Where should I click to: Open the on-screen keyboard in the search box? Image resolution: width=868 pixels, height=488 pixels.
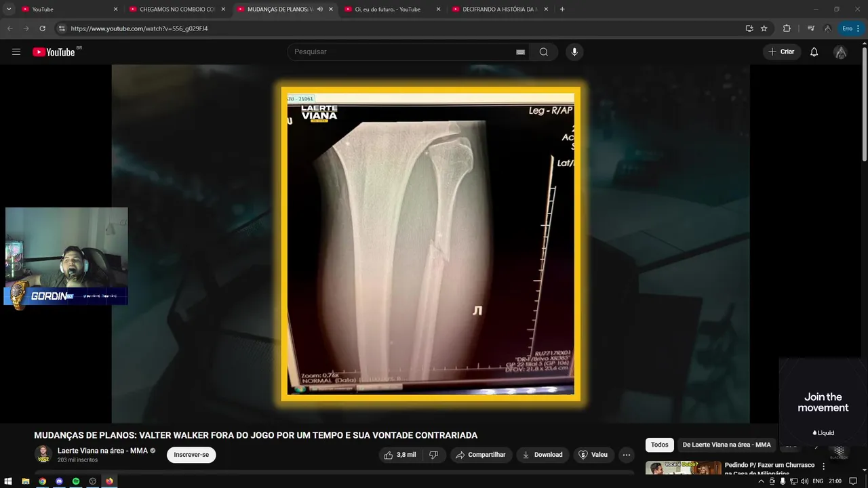pos(520,52)
